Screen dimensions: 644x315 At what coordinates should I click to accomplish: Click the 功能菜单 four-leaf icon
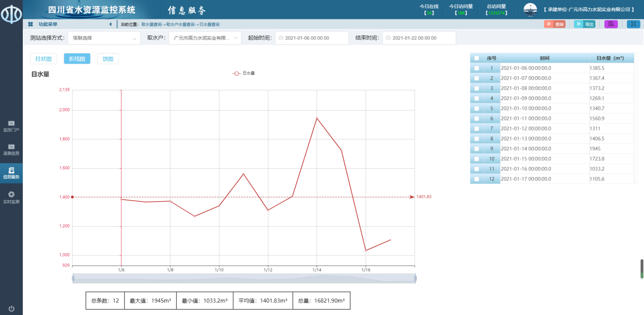[x=31, y=24]
